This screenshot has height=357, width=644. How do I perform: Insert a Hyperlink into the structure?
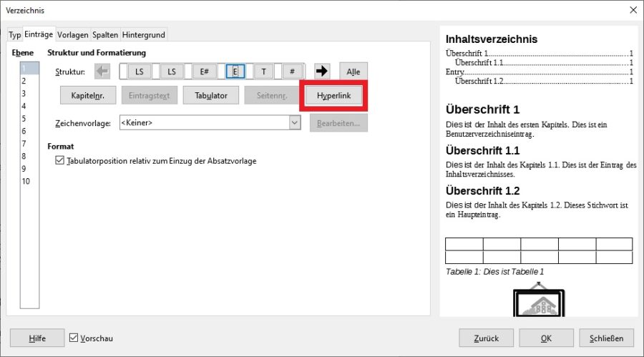tap(333, 95)
